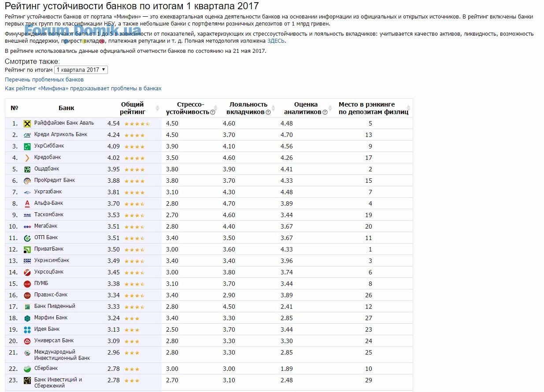Click Правэкс-банк's loyalty score 2.90
Image resolution: width=544 pixels, height=392 pixels.
(229, 295)
